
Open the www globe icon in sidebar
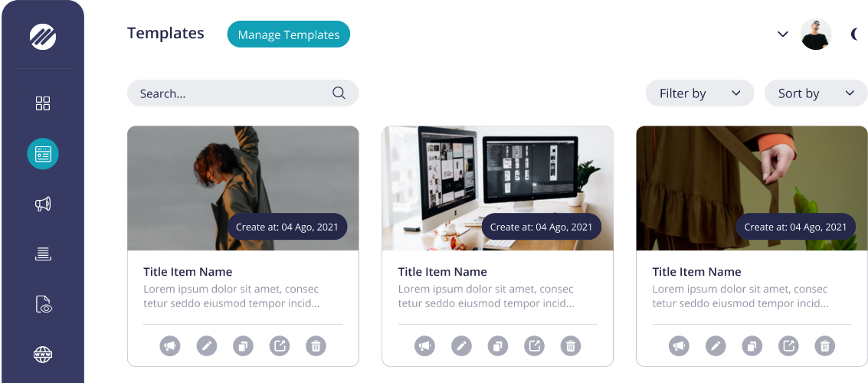(43, 354)
